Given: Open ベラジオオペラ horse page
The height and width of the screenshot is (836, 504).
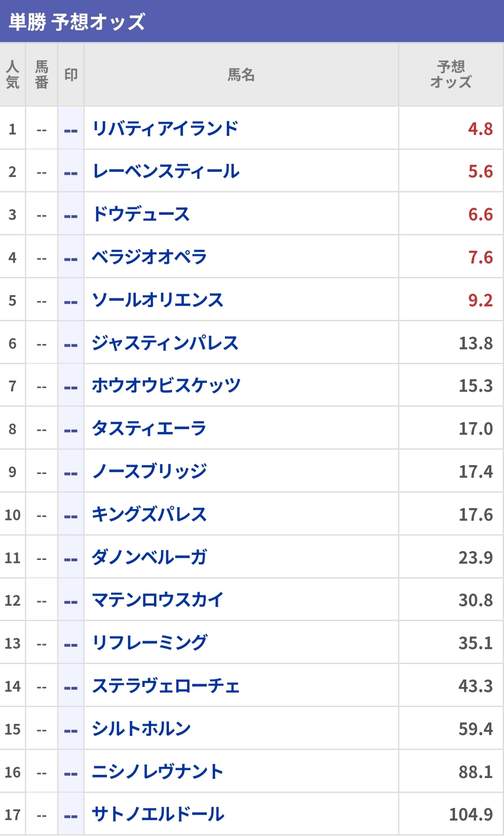Looking at the screenshot, I should (x=149, y=257).
